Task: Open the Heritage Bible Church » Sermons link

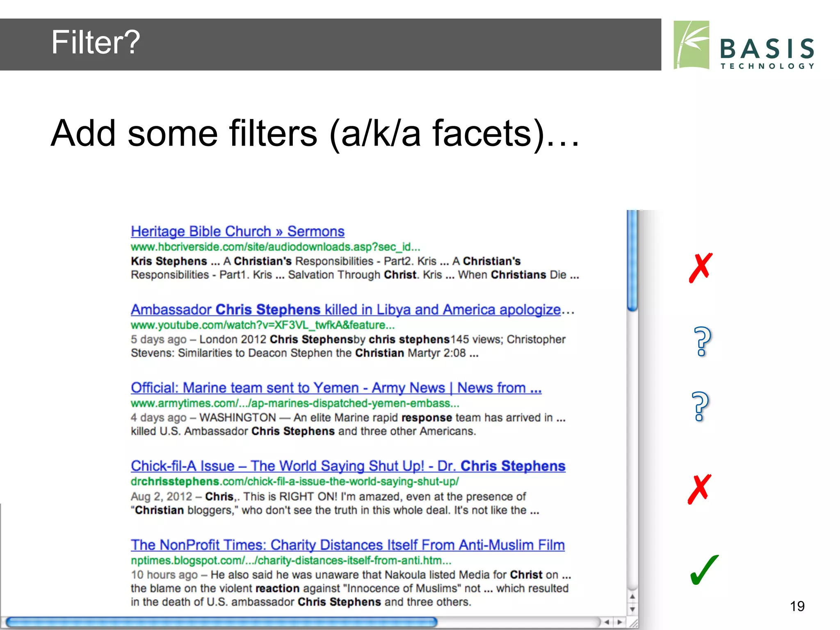Action: [237, 231]
